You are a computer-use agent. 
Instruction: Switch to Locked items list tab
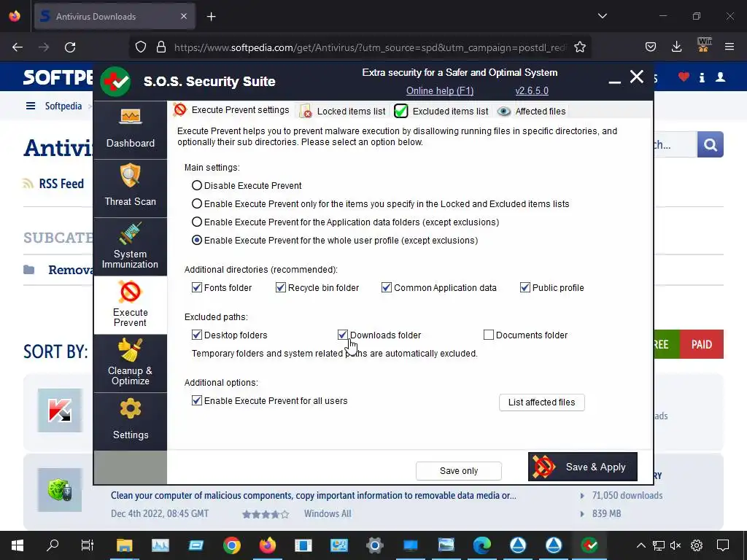pyautogui.click(x=343, y=112)
